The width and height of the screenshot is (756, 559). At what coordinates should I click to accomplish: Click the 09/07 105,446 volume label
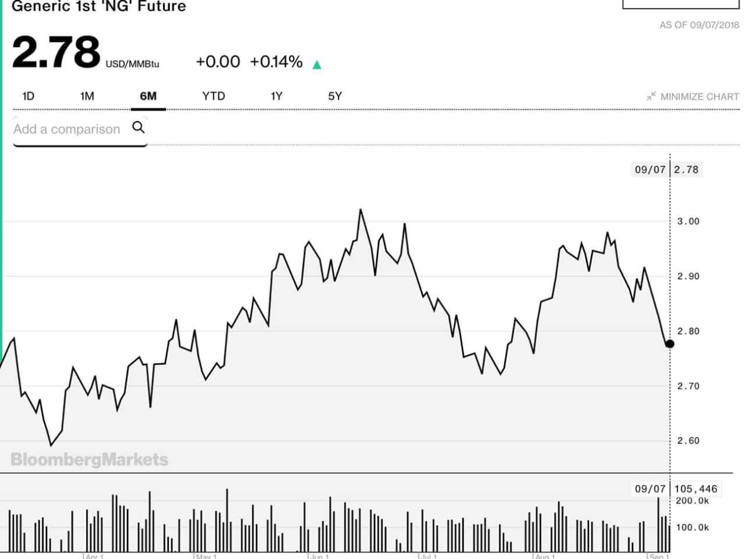(676, 489)
